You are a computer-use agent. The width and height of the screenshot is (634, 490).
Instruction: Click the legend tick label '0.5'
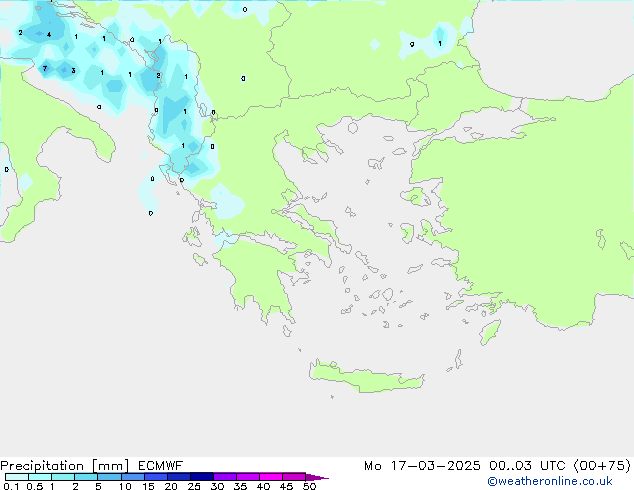coord(35,486)
